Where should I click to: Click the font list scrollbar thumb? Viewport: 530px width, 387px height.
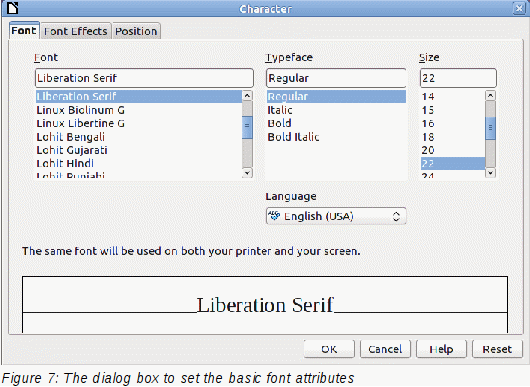pyautogui.click(x=247, y=127)
